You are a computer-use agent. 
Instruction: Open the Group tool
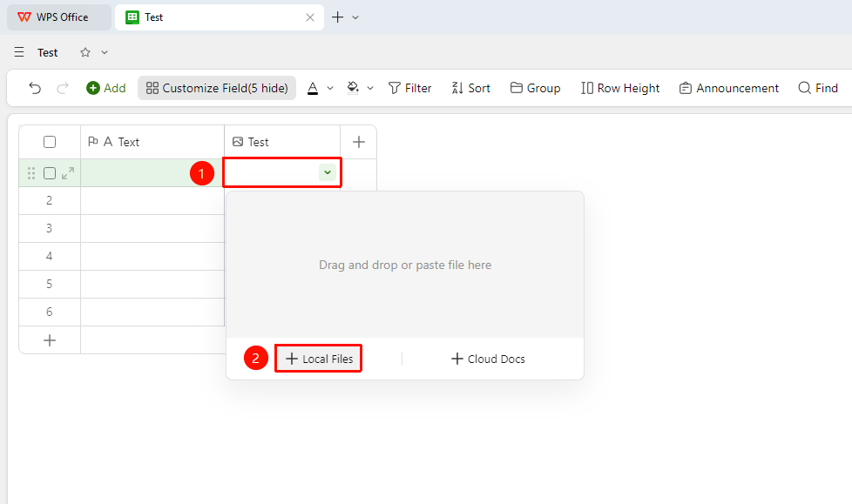click(x=535, y=88)
